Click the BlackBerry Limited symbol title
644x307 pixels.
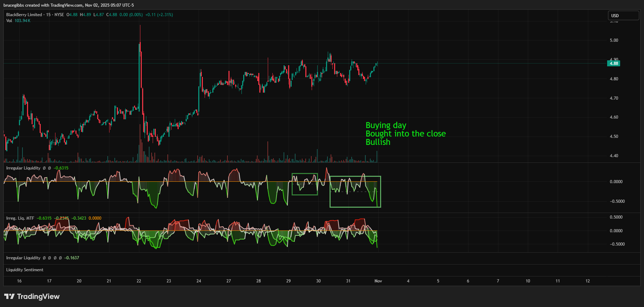pyautogui.click(x=24, y=15)
